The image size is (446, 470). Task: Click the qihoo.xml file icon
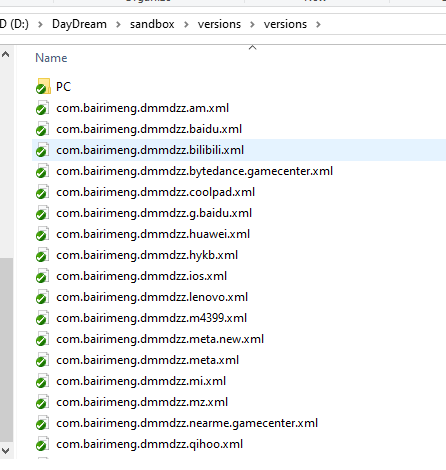(x=42, y=444)
